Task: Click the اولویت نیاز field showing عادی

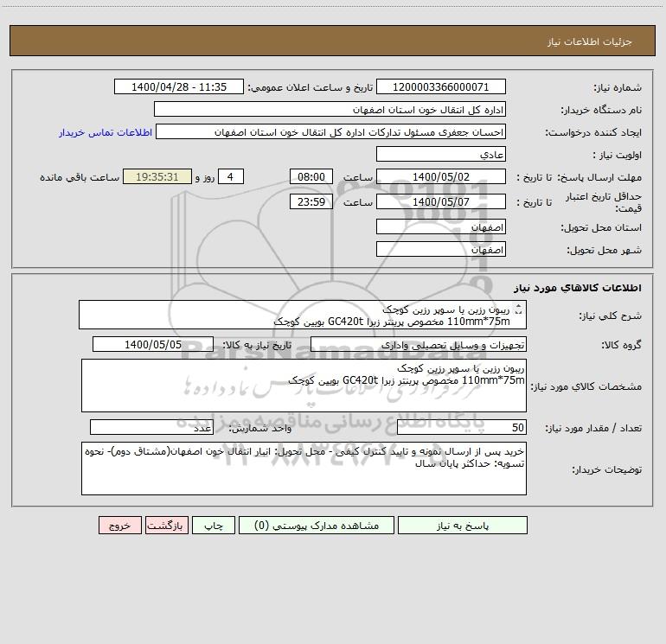Action: [441, 154]
